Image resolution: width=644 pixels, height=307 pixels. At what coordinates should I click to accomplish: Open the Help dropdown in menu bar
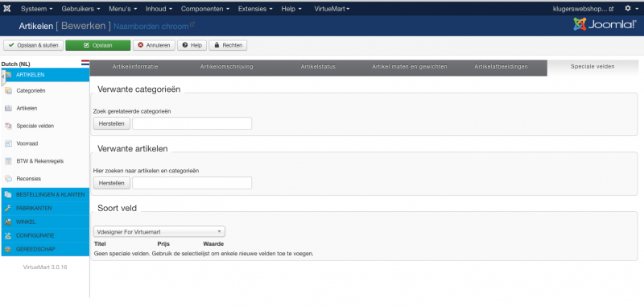pos(291,9)
